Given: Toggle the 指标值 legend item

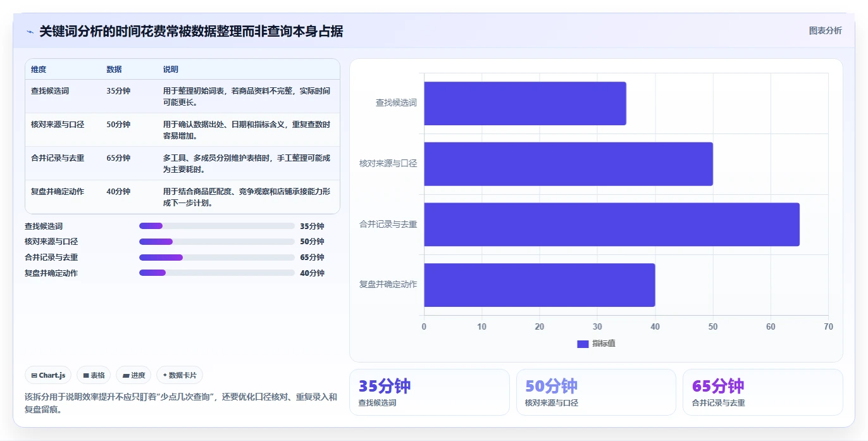Looking at the screenshot, I should click(x=596, y=344).
